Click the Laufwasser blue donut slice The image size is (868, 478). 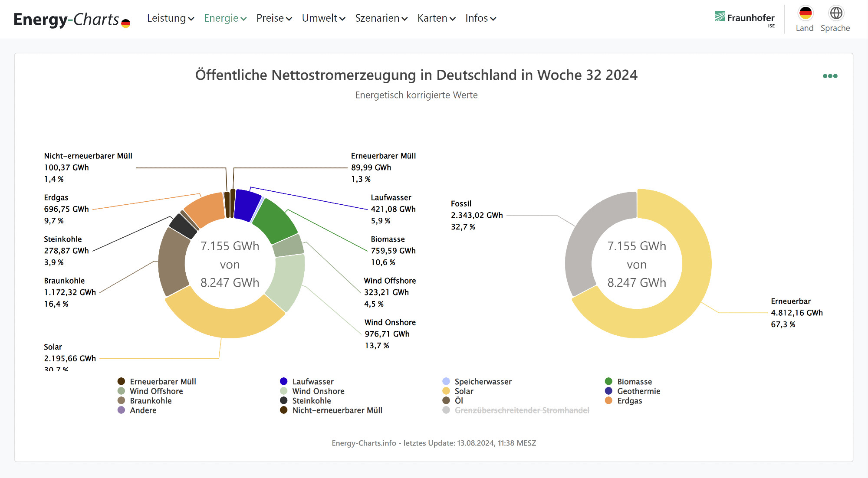tap(247, 205)
